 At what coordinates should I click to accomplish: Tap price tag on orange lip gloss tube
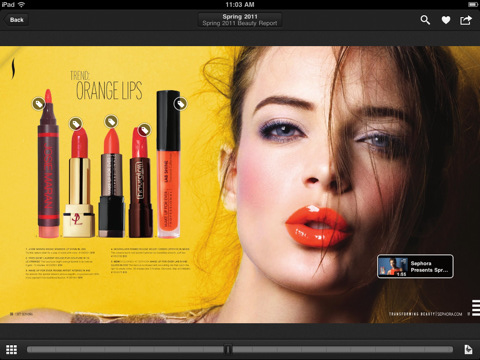(x=180, y=104)
